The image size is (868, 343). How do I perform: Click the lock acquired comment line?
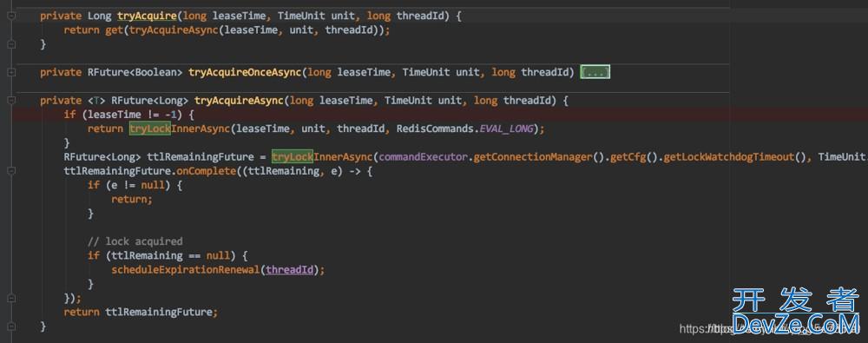point(135,241)
